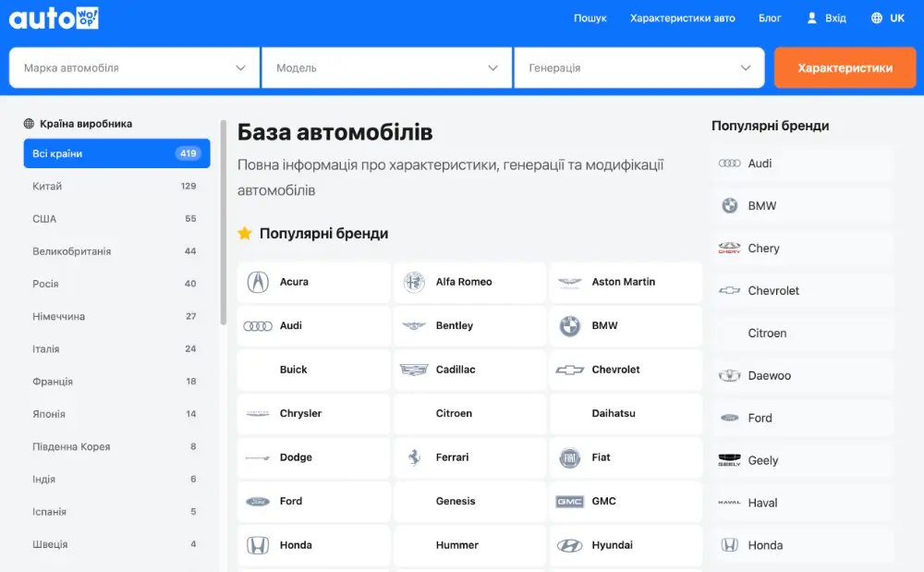This screenshot has height=572, width=924.
Task: Click the Chevrolet bowtie logo in the brand grid
Action: (x=570, y=370)
